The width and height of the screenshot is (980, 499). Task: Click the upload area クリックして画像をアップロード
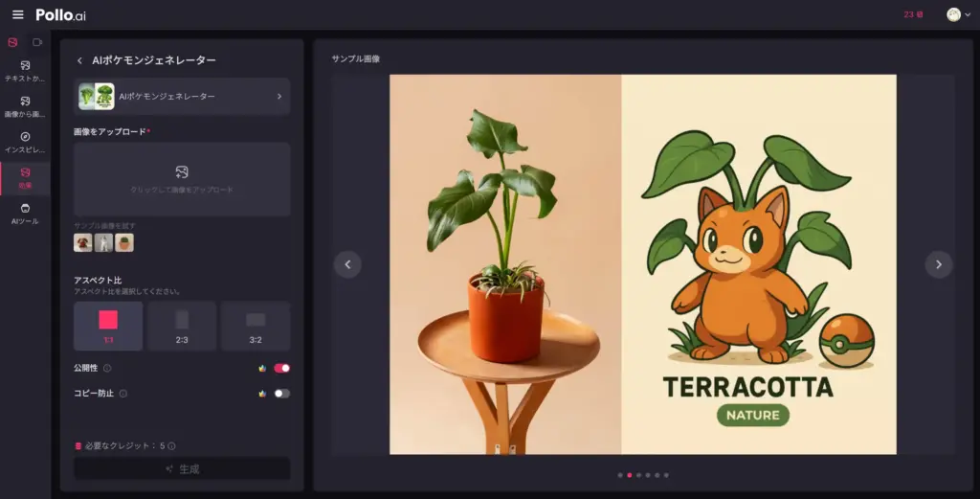coord(182,179)
